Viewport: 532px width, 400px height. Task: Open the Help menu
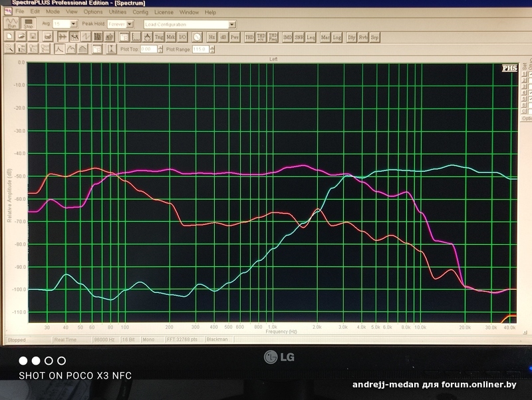(210, 12)
